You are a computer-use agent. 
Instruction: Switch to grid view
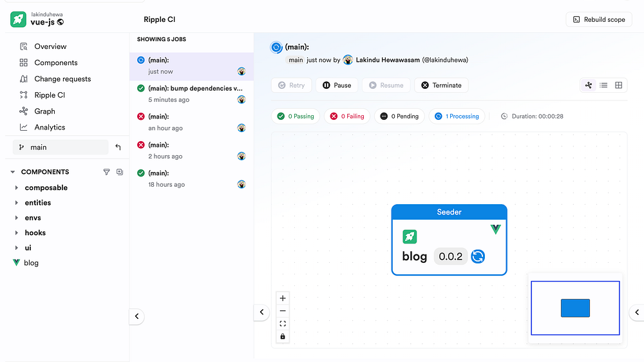click(618, 85)
